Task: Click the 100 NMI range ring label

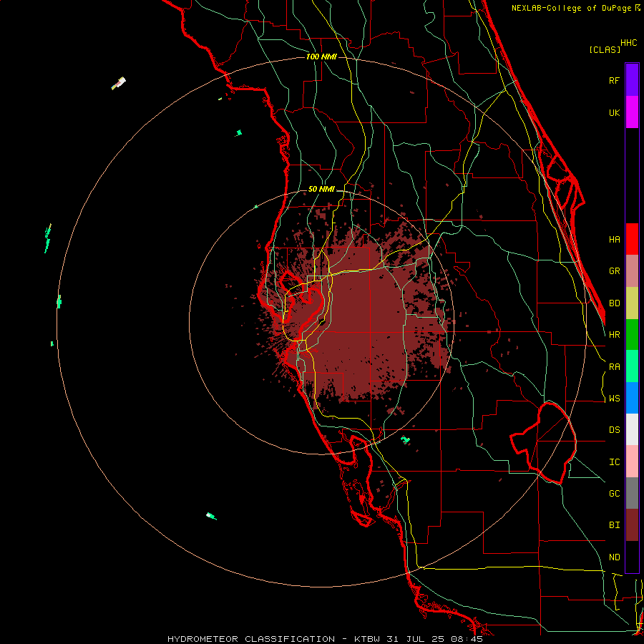Action: tap(321, 57)
